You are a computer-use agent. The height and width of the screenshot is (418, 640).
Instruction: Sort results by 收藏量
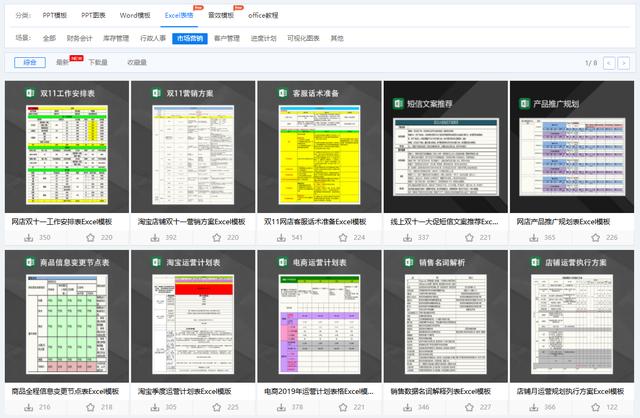coord(137,62)
